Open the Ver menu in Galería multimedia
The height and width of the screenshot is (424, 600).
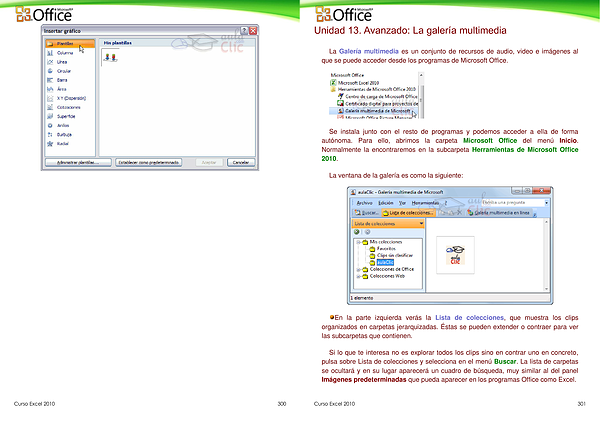[402, 203]
